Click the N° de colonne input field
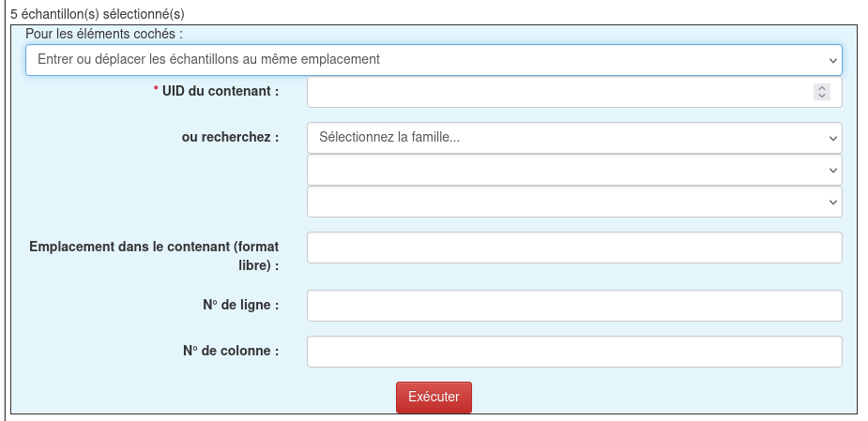The width and height of the screenshot is (868, 421). 574,352
